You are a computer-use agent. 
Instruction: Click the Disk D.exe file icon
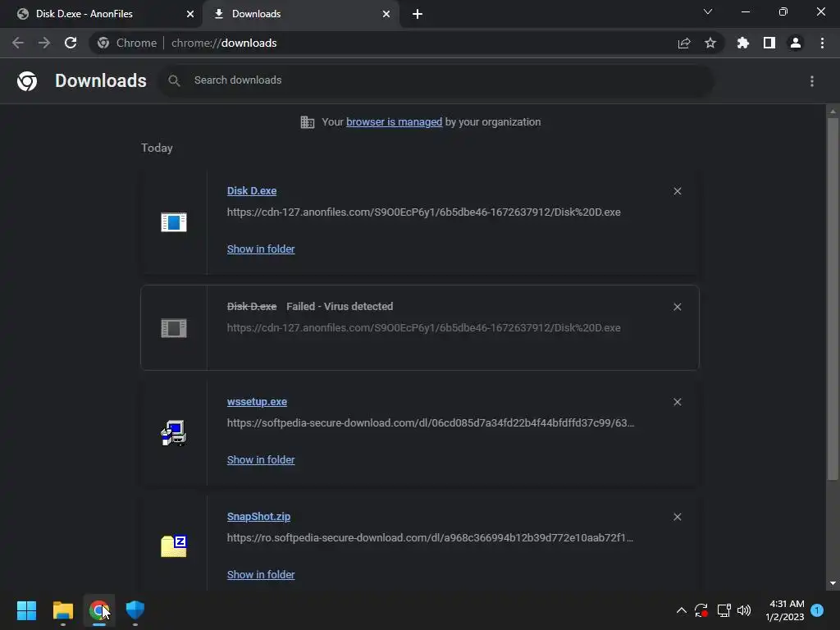click(174, 221)
